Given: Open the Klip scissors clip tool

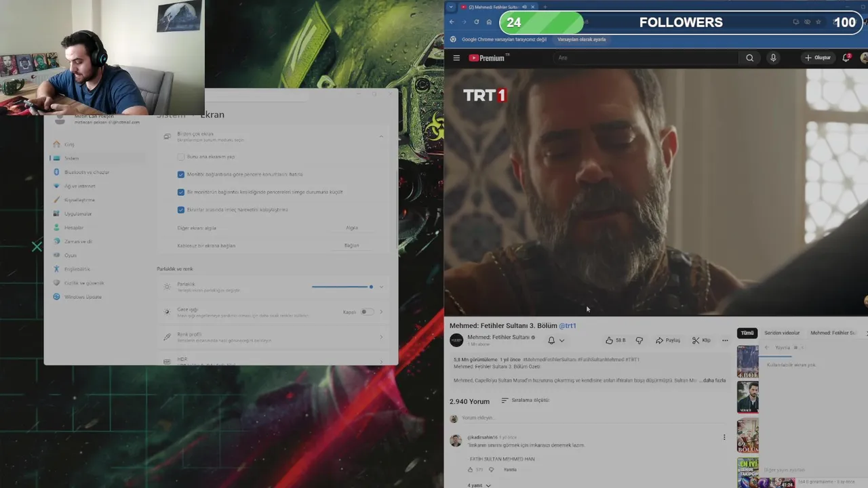Looking at the screenshot, I should (701, 340).
